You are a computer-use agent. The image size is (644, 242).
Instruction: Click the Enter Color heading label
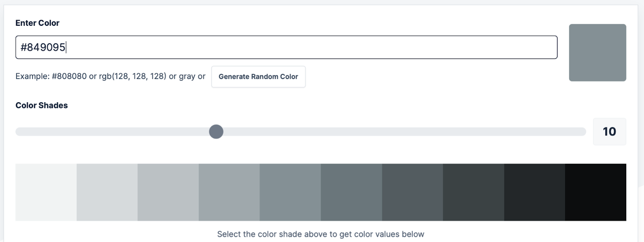tap(37, 23)
